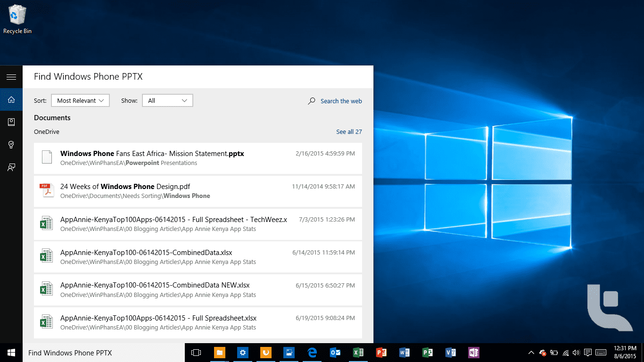Launch PowerPoint from the taskbar
644x362 pixels.
(381, 353)
